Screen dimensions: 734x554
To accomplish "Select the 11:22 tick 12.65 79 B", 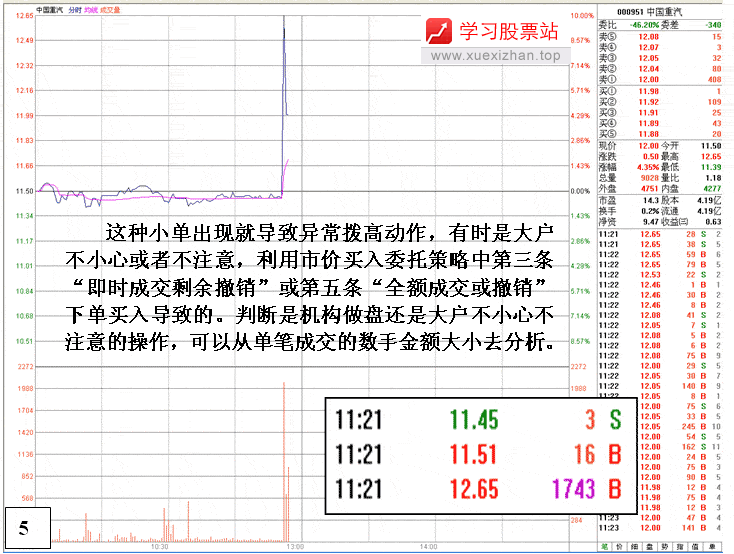I will [660, 265].
